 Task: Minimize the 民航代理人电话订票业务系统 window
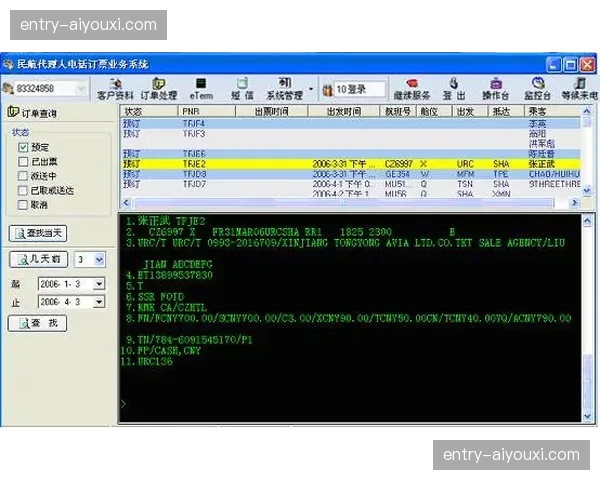553,64
